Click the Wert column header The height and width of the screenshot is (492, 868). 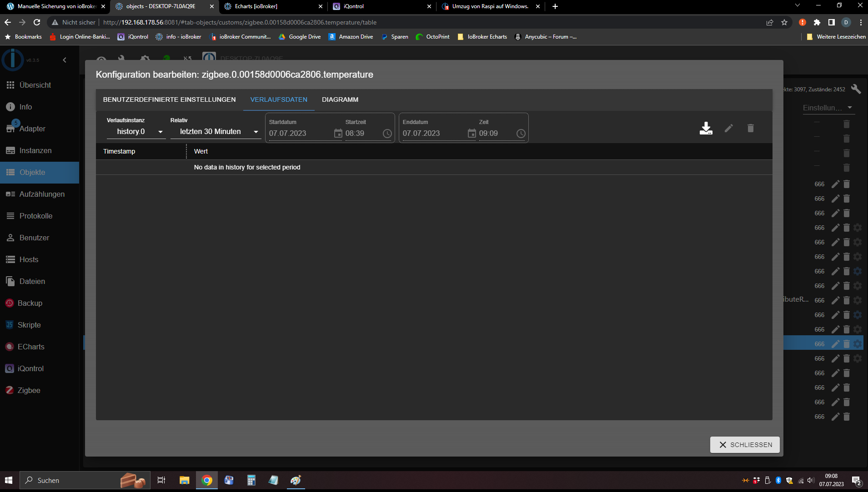201,151
